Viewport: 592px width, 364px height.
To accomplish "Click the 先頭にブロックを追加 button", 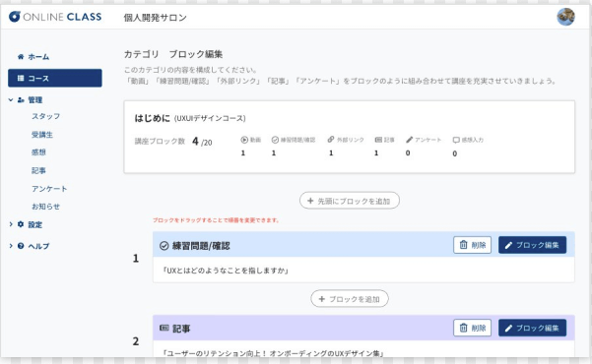I will pos(350,201).
